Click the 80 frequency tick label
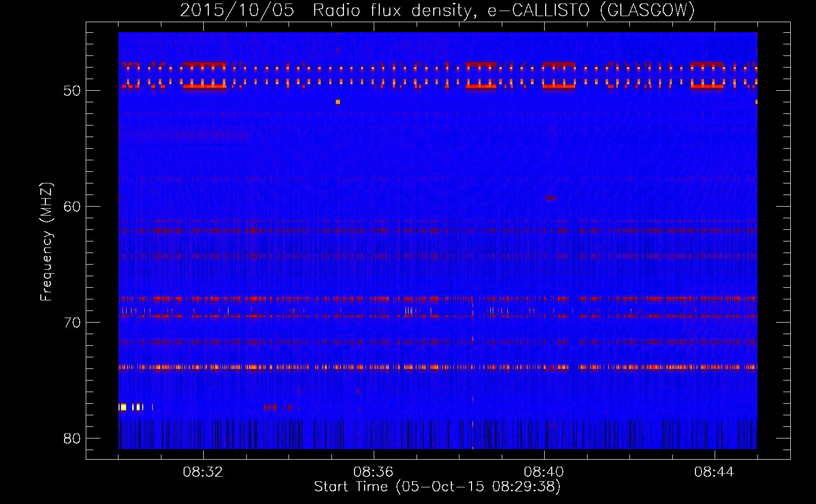Screen dimensions: 816x504 click(72, 438)
